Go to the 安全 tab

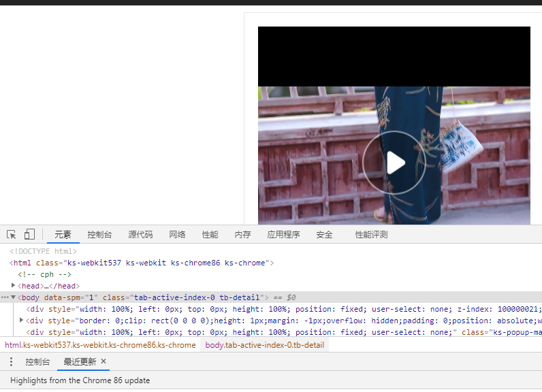pos(324,235)
